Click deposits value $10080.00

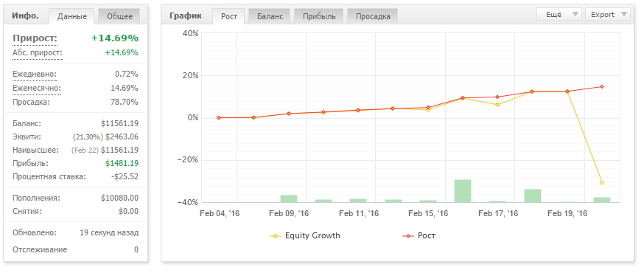click(x=120, y=198)
